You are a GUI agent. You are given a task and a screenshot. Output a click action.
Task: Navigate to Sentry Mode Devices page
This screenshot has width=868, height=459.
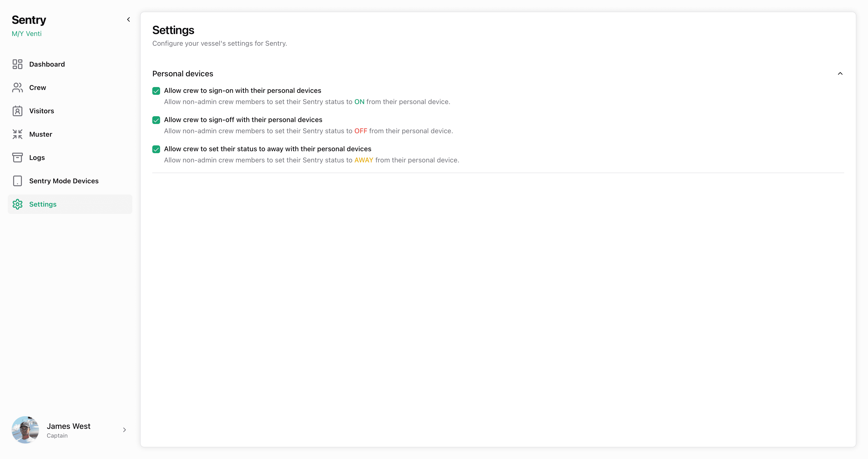(x=64, y=181)
